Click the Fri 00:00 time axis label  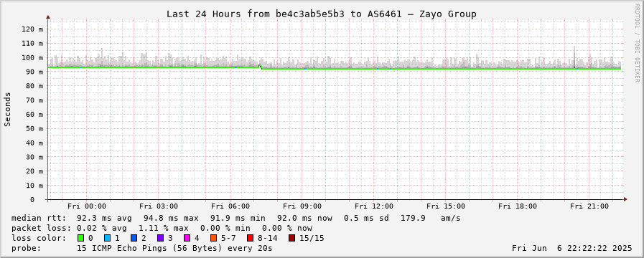tap(87, 206)
